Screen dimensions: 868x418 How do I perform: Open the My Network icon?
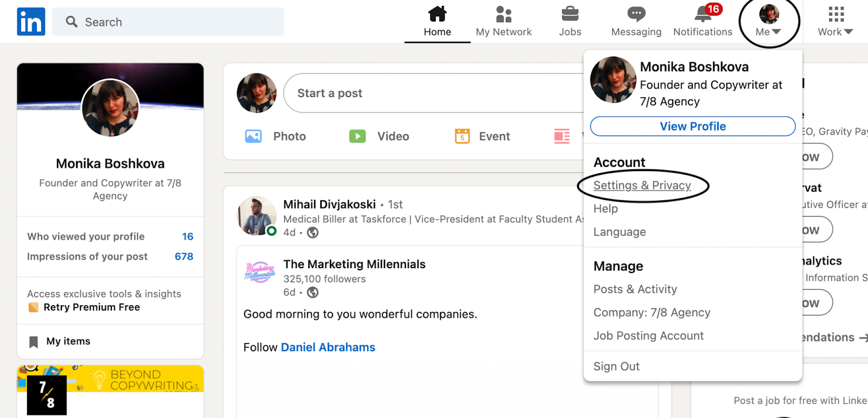(x=503, y=14)
